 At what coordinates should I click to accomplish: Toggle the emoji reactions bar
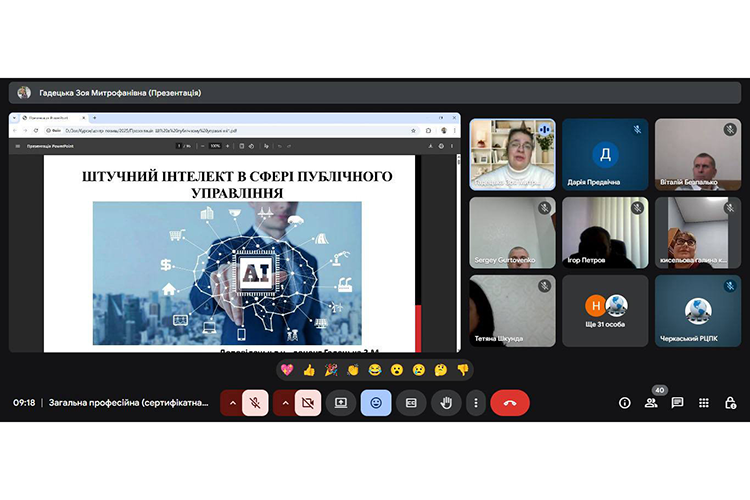click(x=376, y=402)
